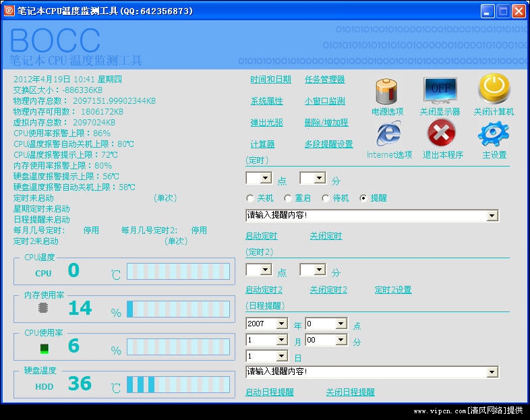This screenshot has width=530, height=420.
Task: Click the green CPU usage indicator icon
Action: [45, 348]
